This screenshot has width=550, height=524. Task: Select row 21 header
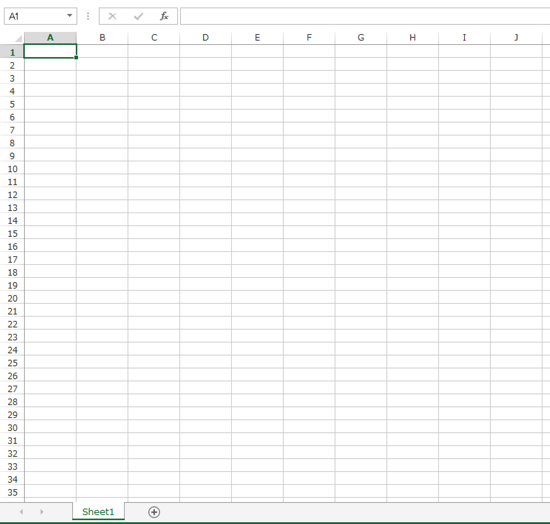(12, 311)
